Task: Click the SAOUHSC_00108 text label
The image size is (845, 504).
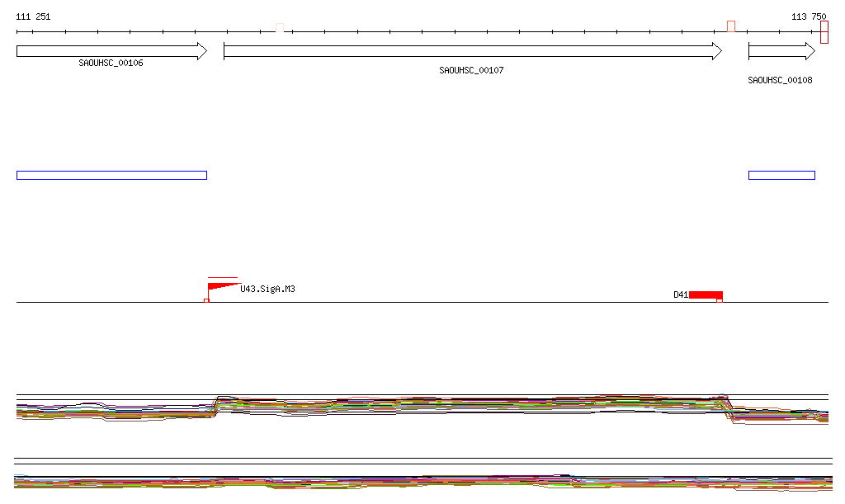Action: coord(780,81)
